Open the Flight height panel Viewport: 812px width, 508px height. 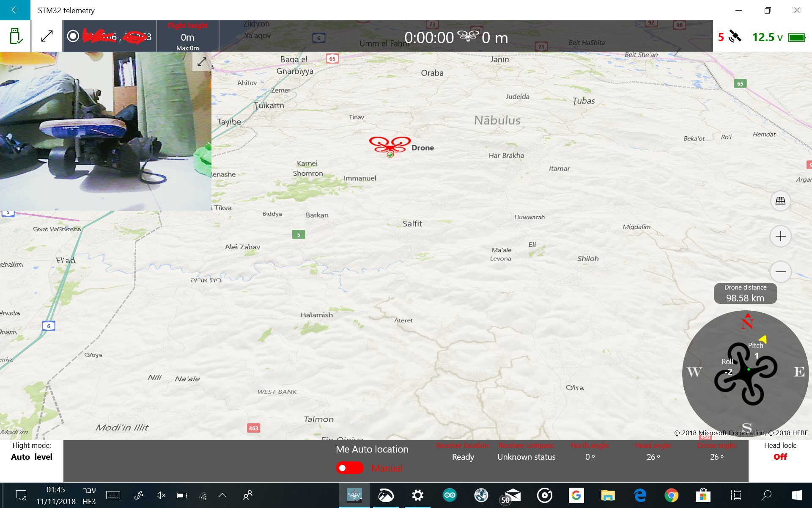click(187, 37)
